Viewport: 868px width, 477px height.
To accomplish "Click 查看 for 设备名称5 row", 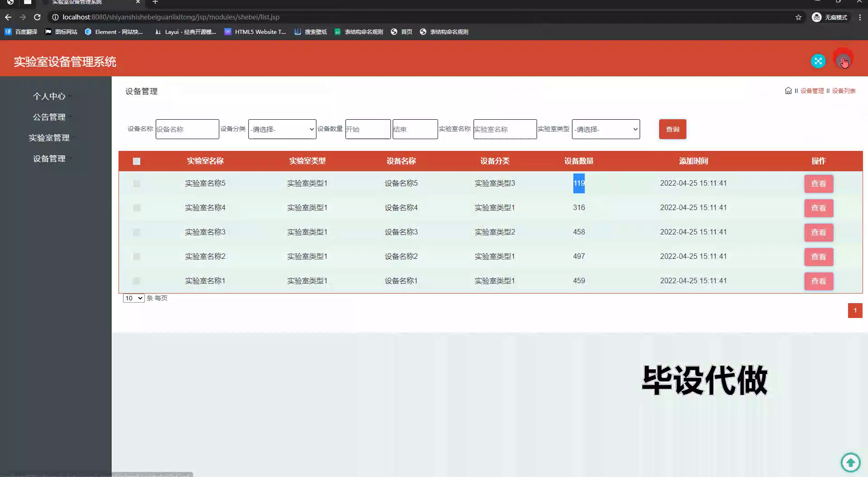I will [818, 184].
